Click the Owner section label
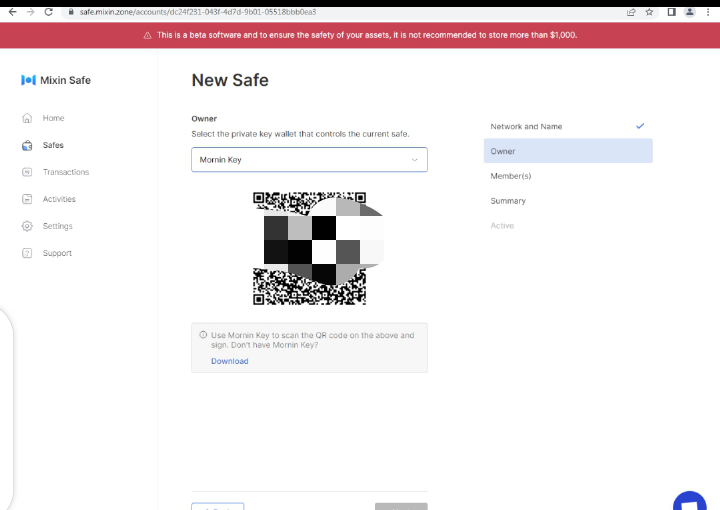 (x=204, y=118)
